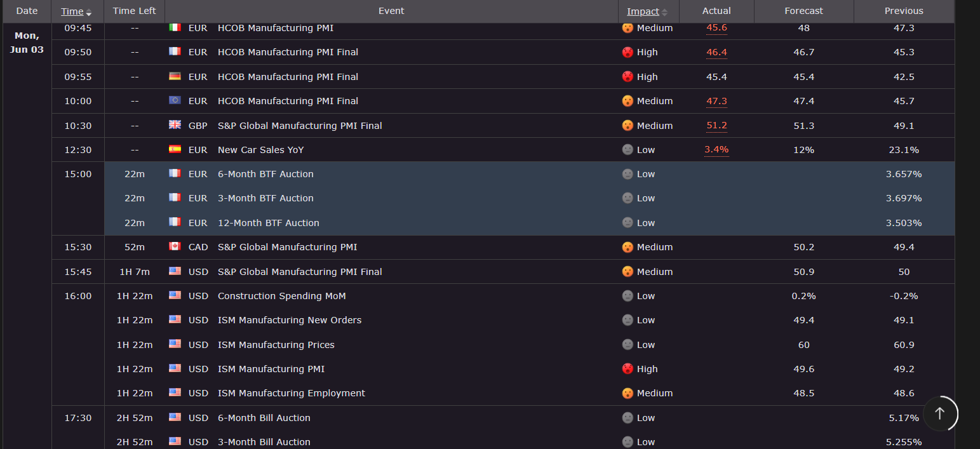The width and height of the screenshot is (980, 449).
Task: Open the S&P Global Manufacturing PMI Final GBP event
Action: pyautogui.click(x=300, y=126)
